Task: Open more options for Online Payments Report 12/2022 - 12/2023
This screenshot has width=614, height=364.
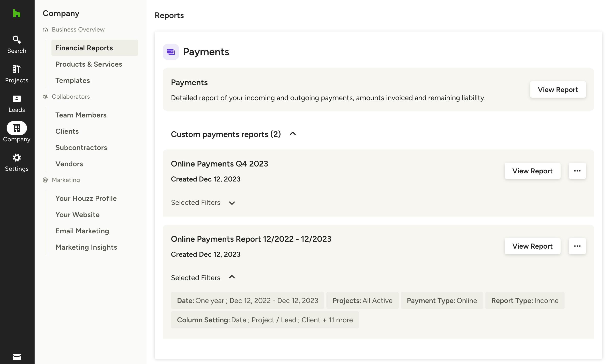Action: (x=577, y=246)
